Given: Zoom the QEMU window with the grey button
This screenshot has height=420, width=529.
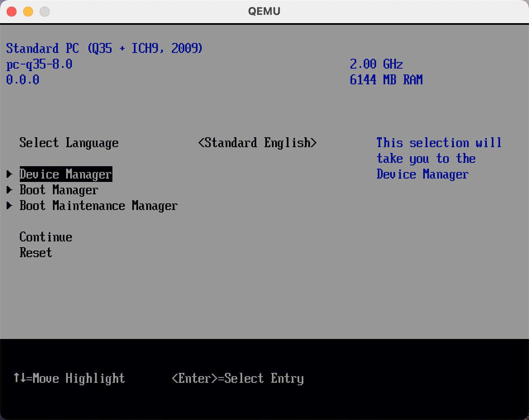Looking at the screenshot, I should pyautogui.click(x=45, y=12).
